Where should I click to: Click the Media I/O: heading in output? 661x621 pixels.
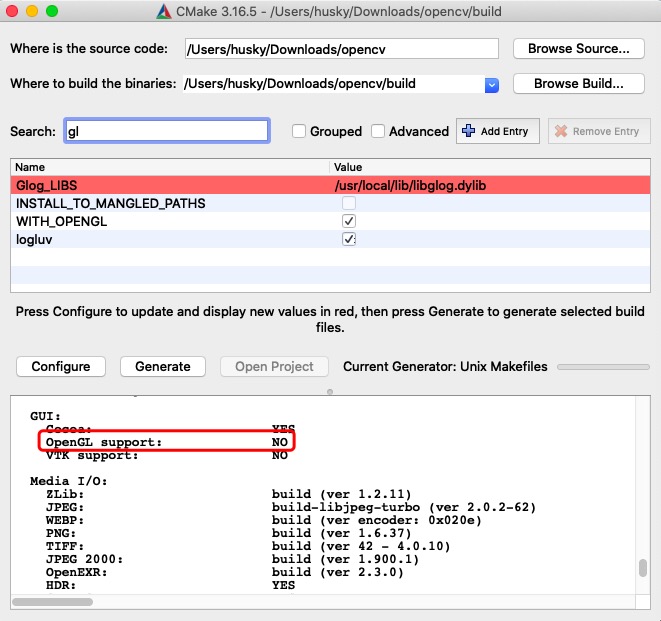click(69, 481)
